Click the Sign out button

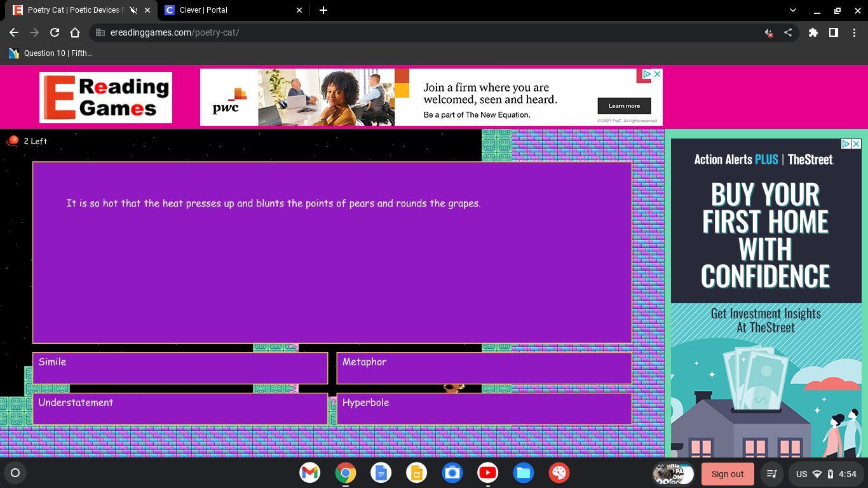(x=728, y=474)
